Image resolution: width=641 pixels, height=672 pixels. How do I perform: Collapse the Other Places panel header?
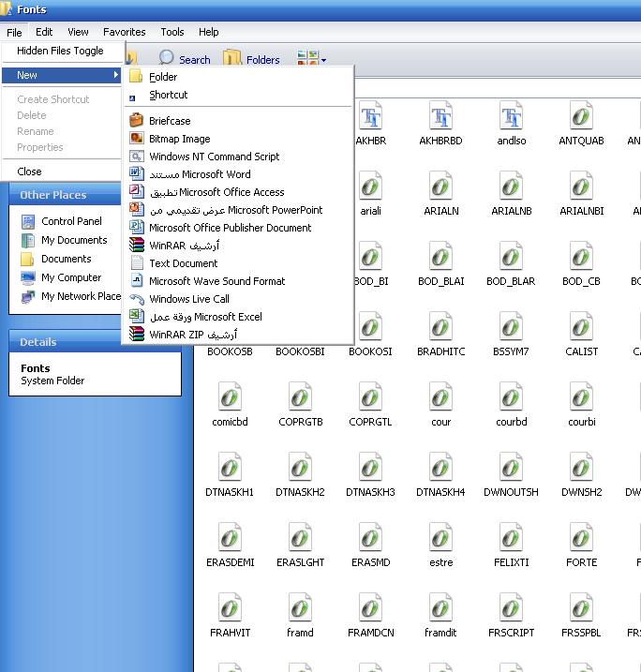click(x=65, y=195)
